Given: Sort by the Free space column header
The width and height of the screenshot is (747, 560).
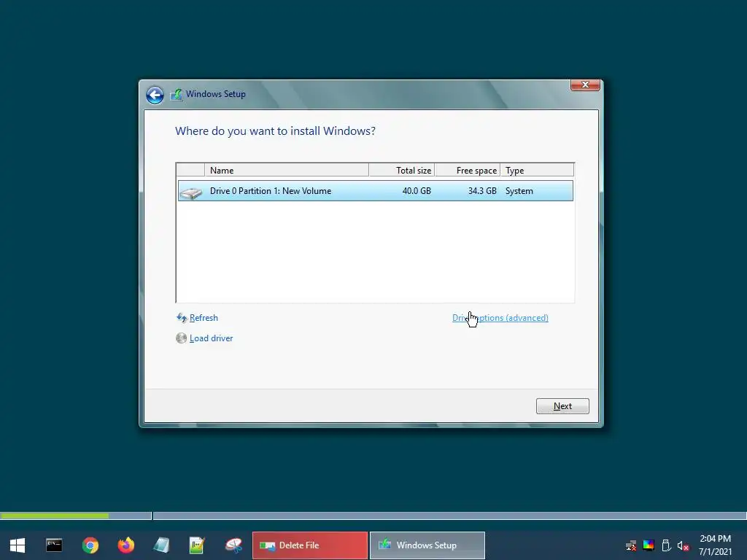Looking at the screenshot, I should [468, 170].
